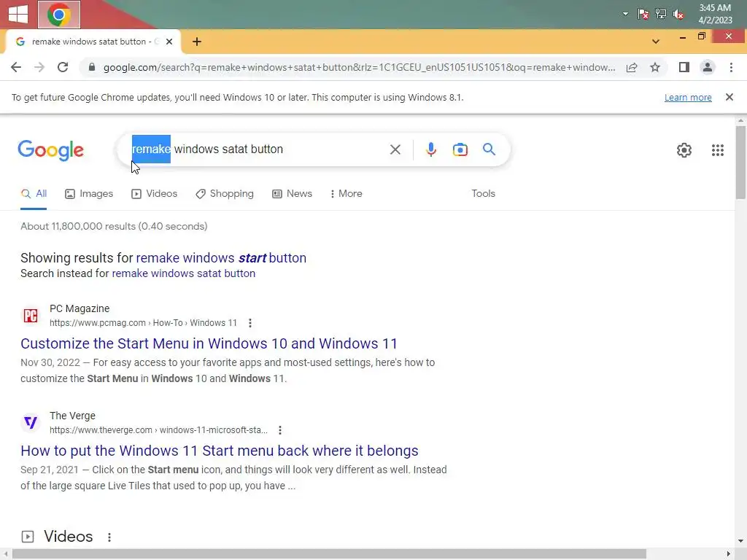Click the address bar URL

pos(359,67)
